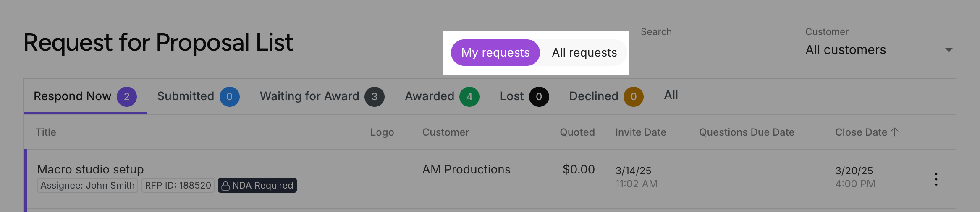Select the Lost tab
This screenshot has width=980, height=212.
[524, 96]
